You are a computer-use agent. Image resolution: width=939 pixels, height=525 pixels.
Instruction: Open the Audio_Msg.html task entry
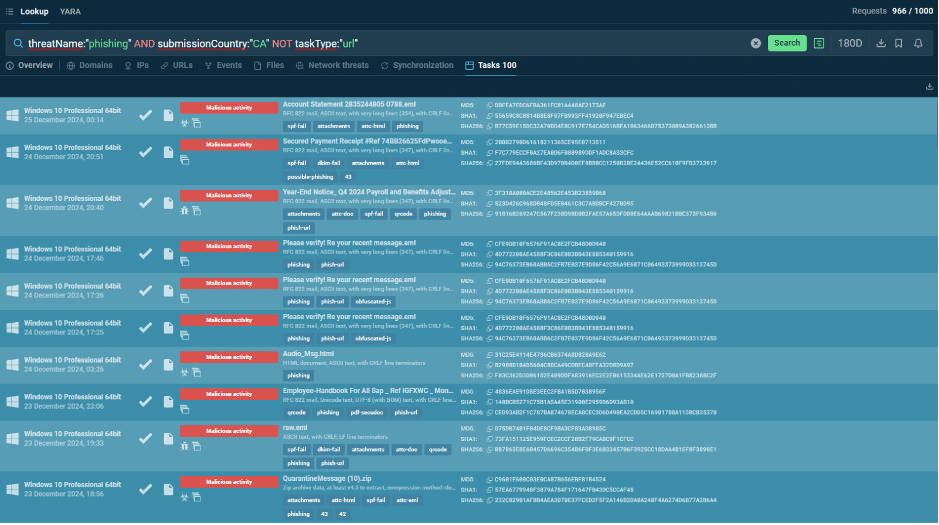point(309,353)
